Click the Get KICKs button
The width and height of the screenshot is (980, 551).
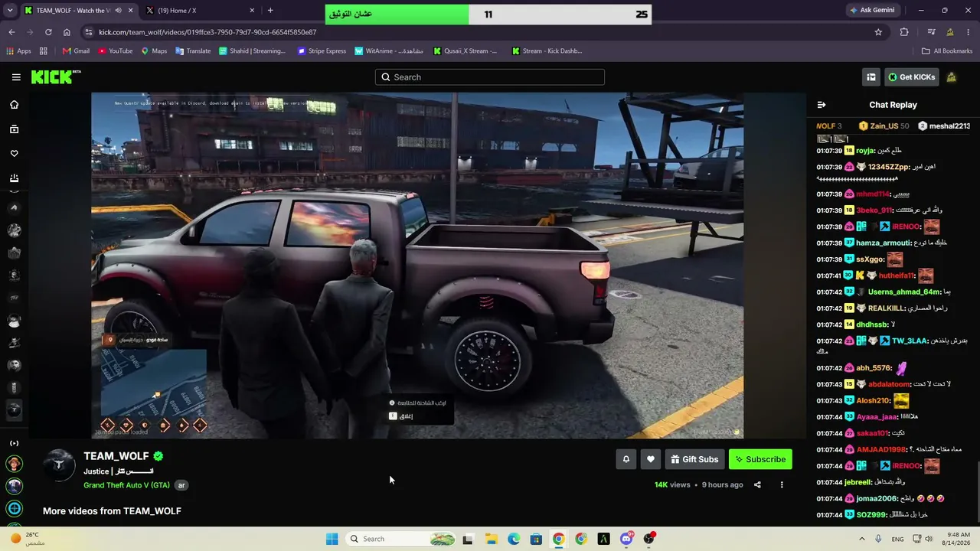point(911,77)
